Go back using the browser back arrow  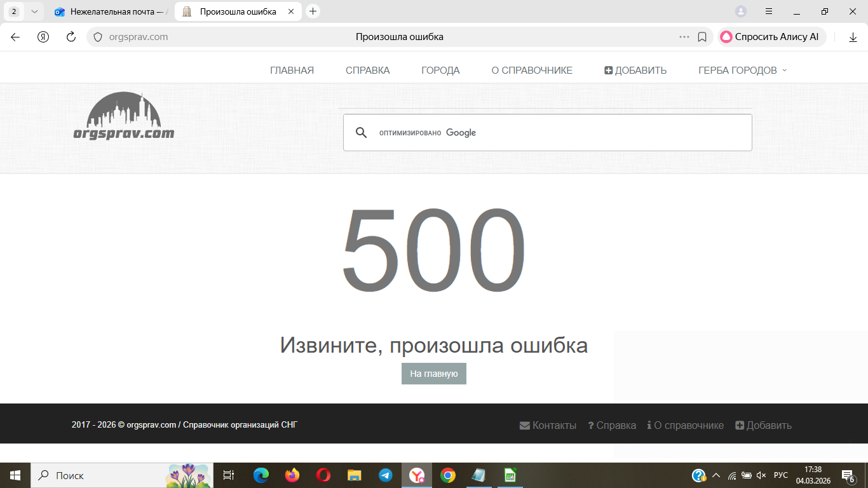[x=15, y=37]
